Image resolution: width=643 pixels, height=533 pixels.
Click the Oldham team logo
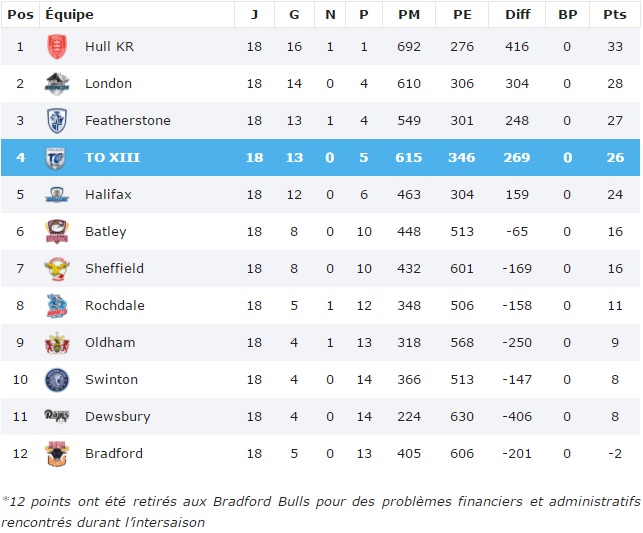tap(57, 343)
